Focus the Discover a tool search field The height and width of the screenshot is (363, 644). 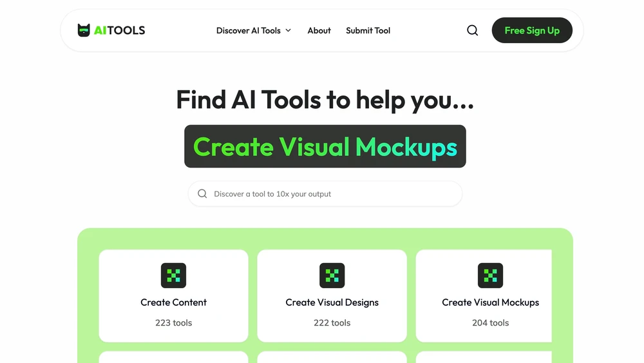point(325,193)
